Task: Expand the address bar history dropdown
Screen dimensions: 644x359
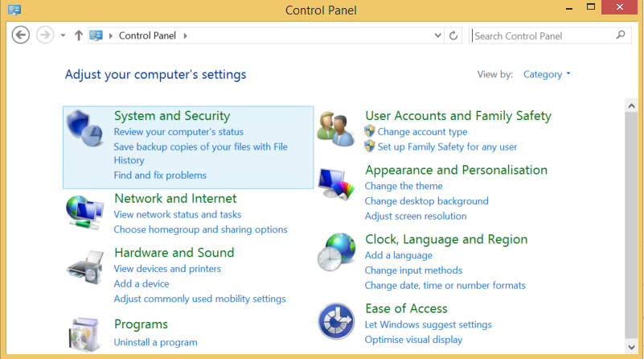Action: pyautogui.click(x=438, y=35)
